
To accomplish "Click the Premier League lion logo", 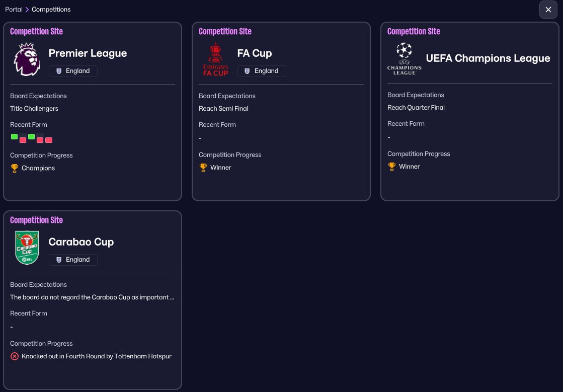I will 27,59.
